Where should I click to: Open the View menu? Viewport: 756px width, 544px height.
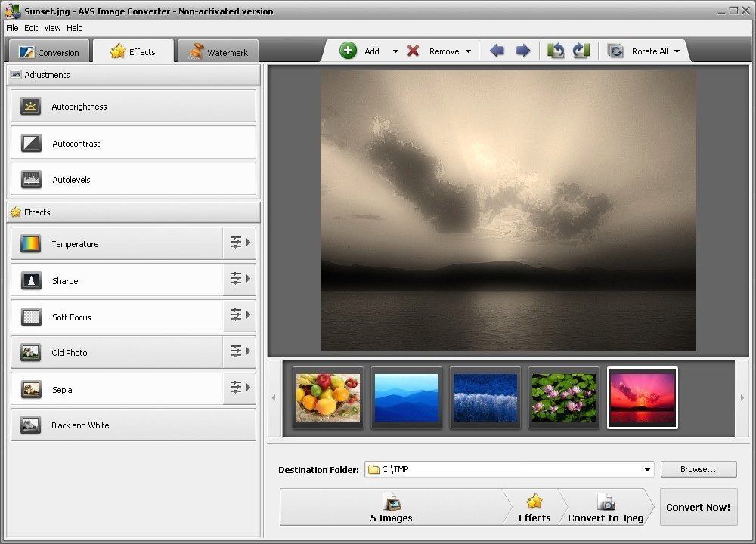[51, 28]
